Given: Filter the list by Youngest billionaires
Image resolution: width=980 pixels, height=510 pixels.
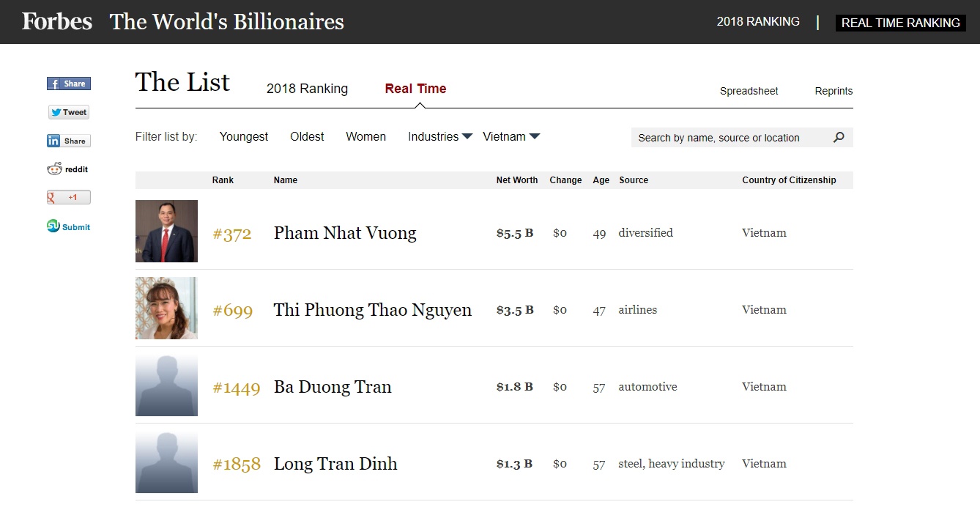Looking at the screenshot, I should [x=243, y=136].
